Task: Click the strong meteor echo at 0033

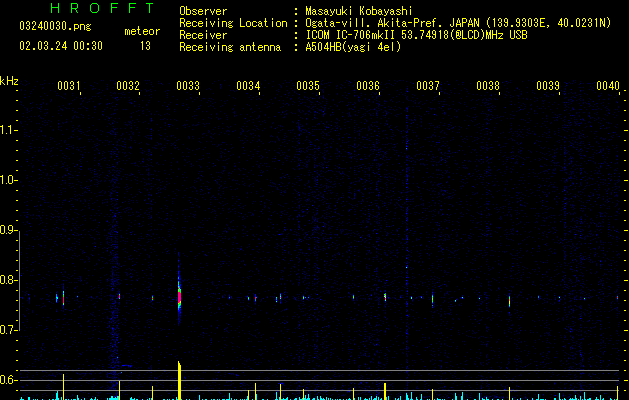Action: [179, 295]
